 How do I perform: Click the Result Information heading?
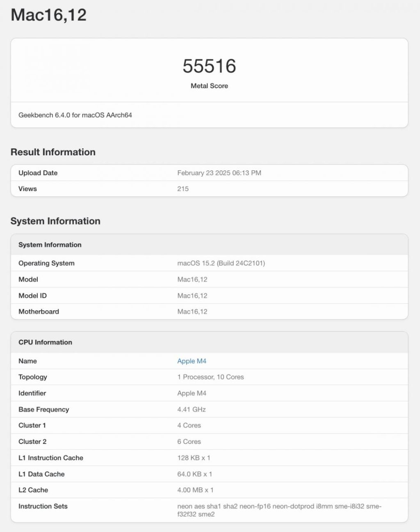tap(53, 152)
